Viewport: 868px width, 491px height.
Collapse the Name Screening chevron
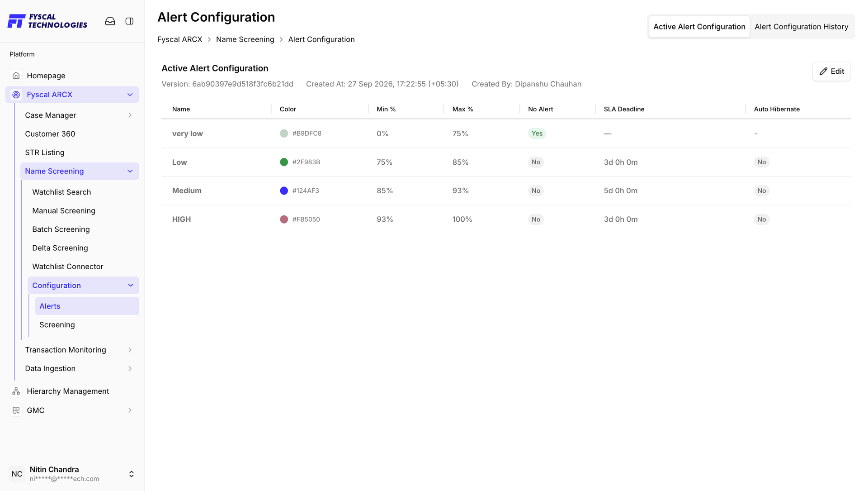(130, 171)
